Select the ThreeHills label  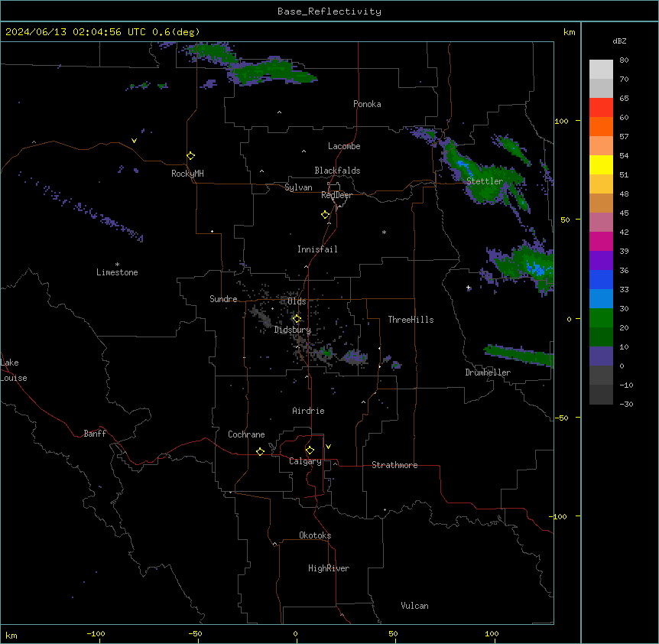(411, 320)
